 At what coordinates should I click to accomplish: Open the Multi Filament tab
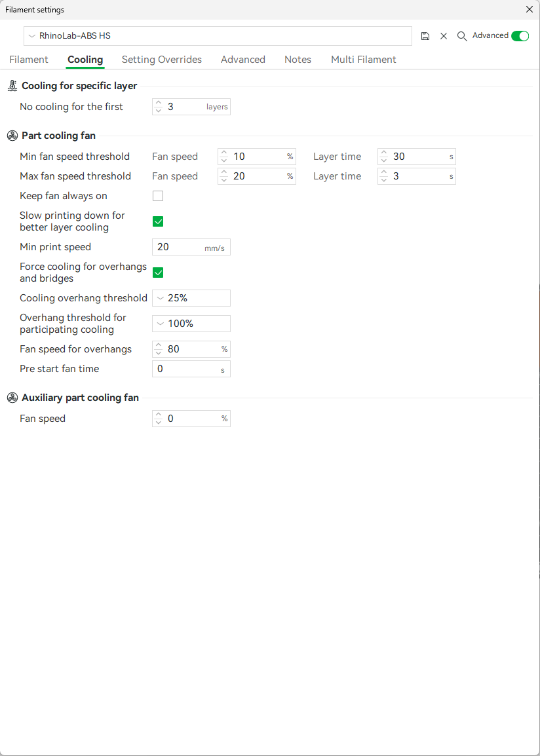[363, 60]
